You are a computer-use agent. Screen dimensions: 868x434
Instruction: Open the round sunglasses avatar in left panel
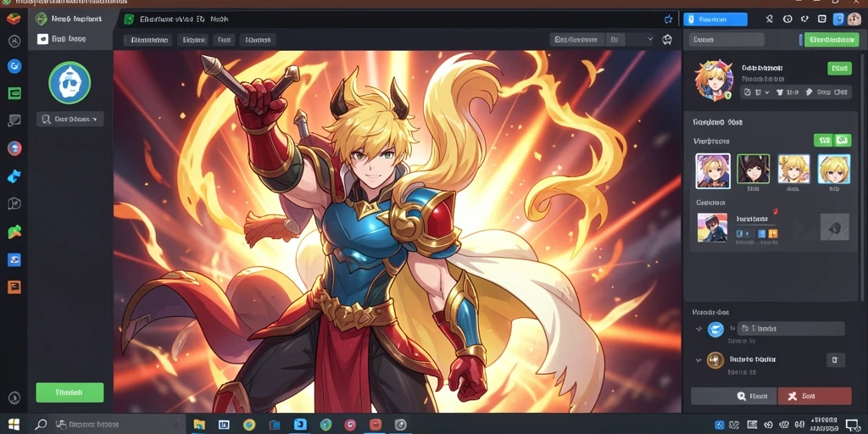(70, 83)
